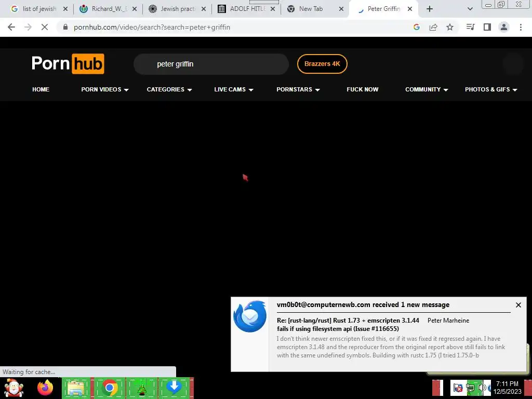The width and height of the screenshot is (532, 399).
Task: Go back using the browser back arrow
Action: [x=11, y=27]
